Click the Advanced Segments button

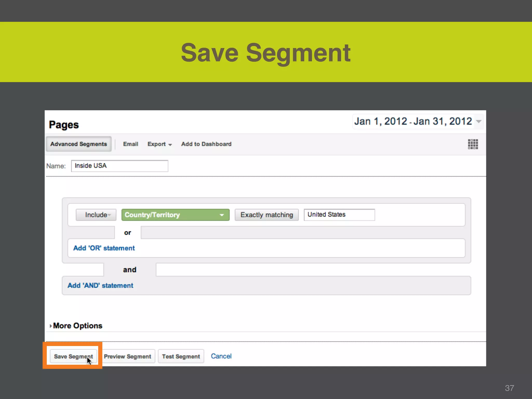click(78, 144)
